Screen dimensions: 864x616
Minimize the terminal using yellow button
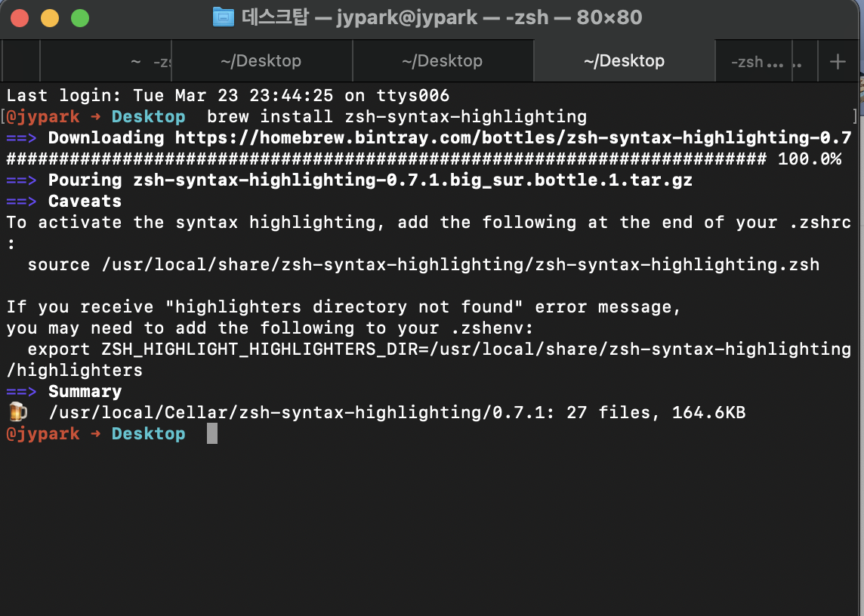(50, 18)
